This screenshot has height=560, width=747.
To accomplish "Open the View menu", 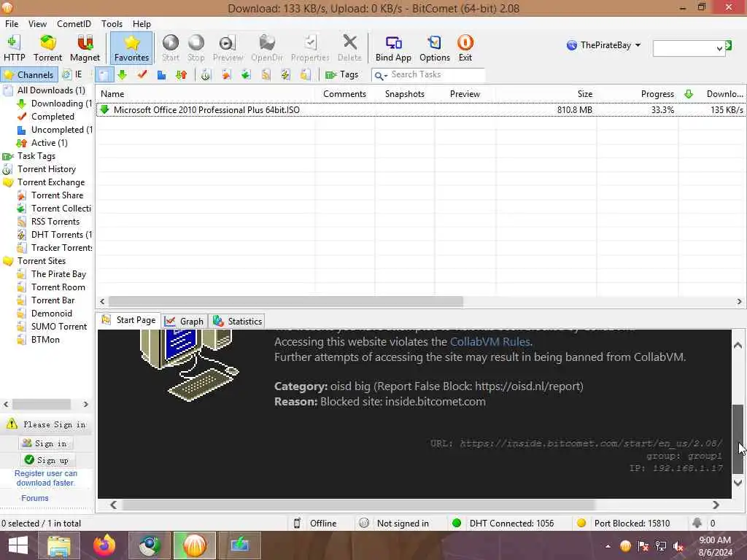I will point(37,24).
